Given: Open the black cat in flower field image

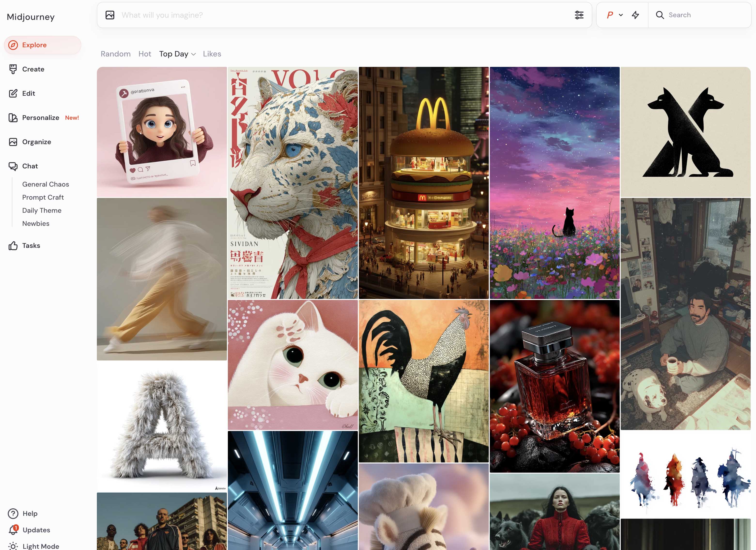Looking at the screenshot, I should click(555, 183).
